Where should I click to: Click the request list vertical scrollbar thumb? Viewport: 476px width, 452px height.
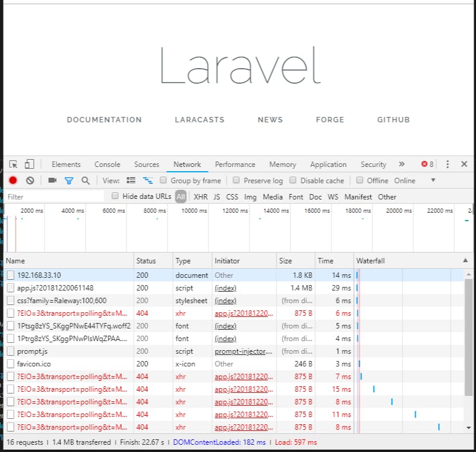468,337
